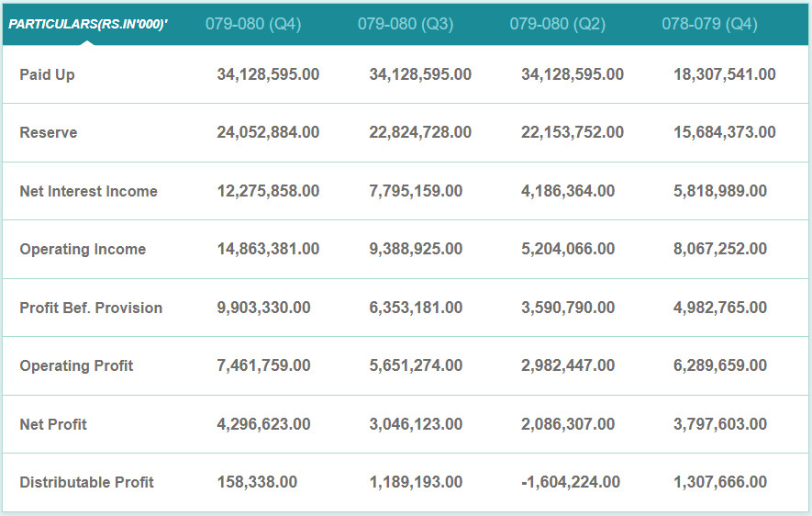Click the Paid Up row label
Image resolution: width=812 pixels, height=516 pixels.
[48, 74]
